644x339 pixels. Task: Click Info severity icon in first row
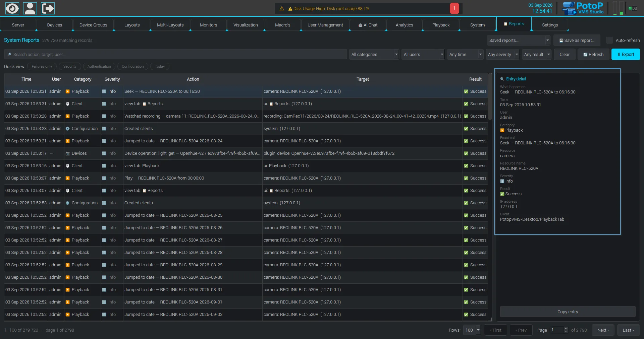point(104,91)
